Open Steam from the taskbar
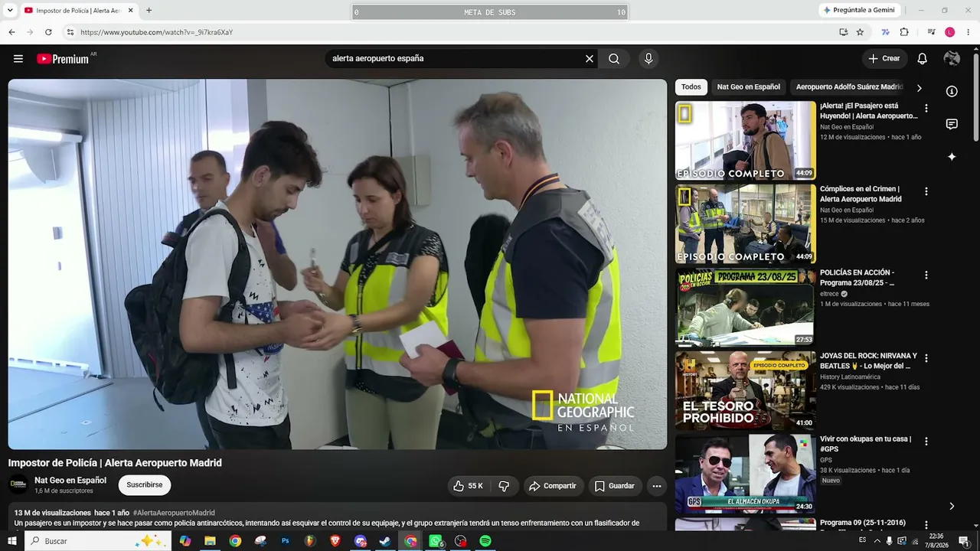The width and height of the screenshot is (980, 551). pos(385,541)
